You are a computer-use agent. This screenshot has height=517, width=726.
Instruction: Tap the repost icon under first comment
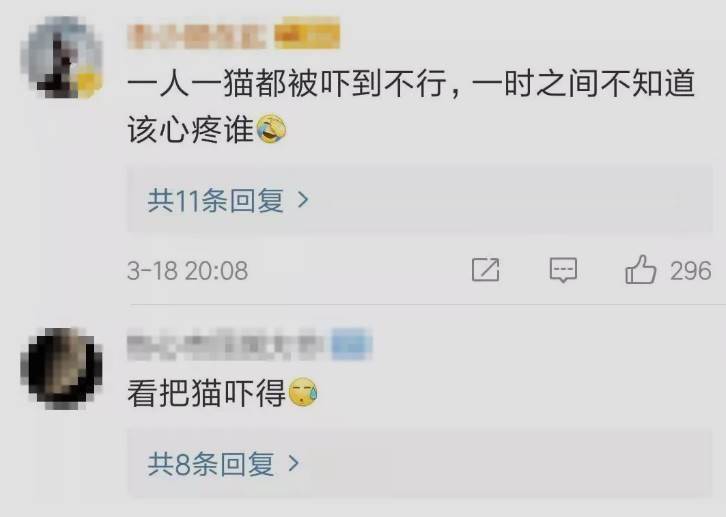pos(486,270)
